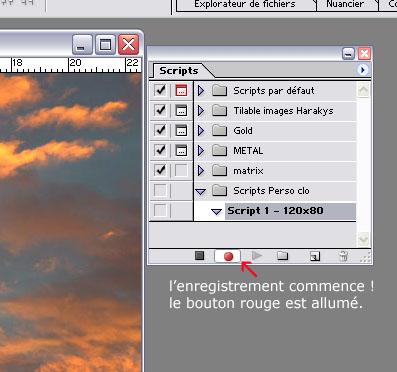397x372 pixels.
Task: Click the red record button
Action: [228, 256]
